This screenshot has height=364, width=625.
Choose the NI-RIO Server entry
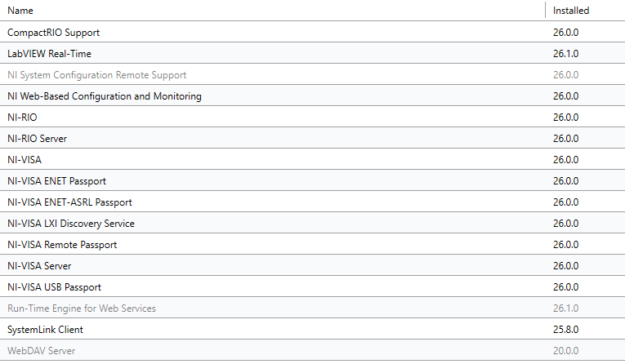click(37, 139)
